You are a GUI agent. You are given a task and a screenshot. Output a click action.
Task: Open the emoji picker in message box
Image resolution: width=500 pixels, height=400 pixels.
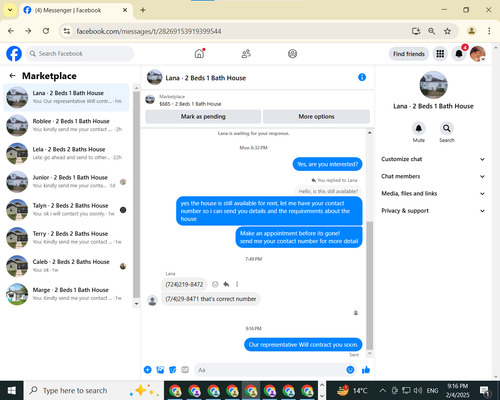tap(350, 370)
